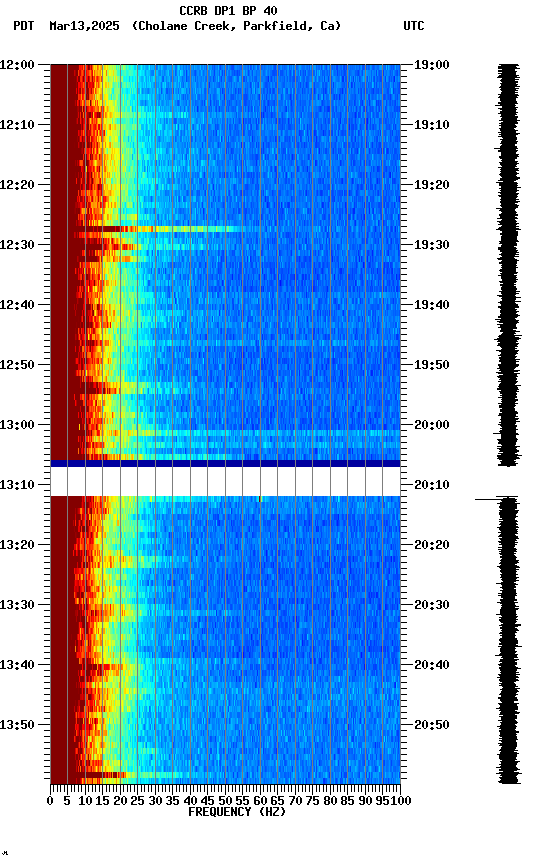This screenshot has width=552, height=864.
Task: Click the 13:50 PDT time label
Action: (17, 725)
